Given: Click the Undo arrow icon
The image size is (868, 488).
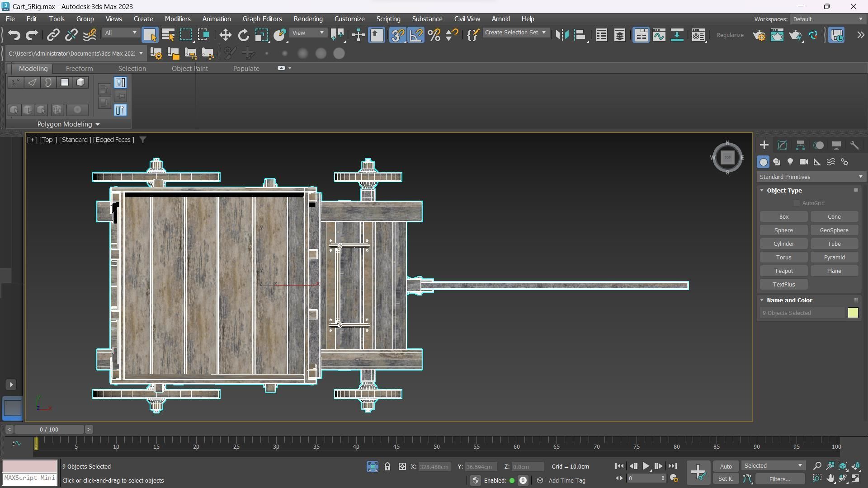Looking at the screenshot, I should (x=14, y=35).
